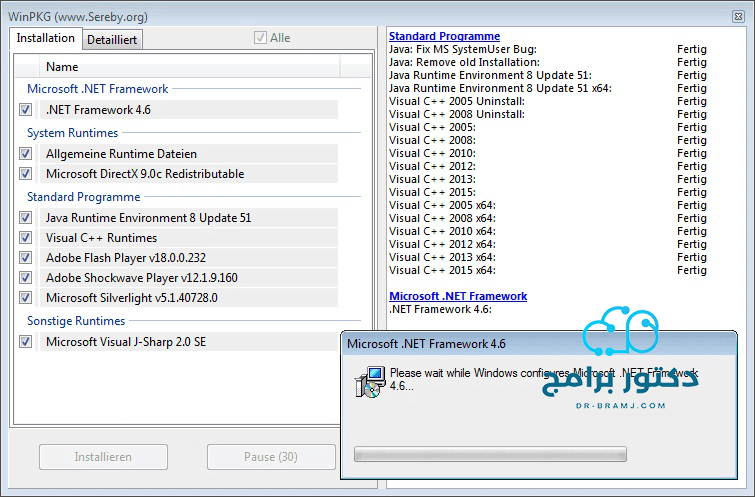Viewport: 755px width, 497px height.
Task: Click the 'Visual C++ 2005 Uninstall:' log line
Action: 457,101
